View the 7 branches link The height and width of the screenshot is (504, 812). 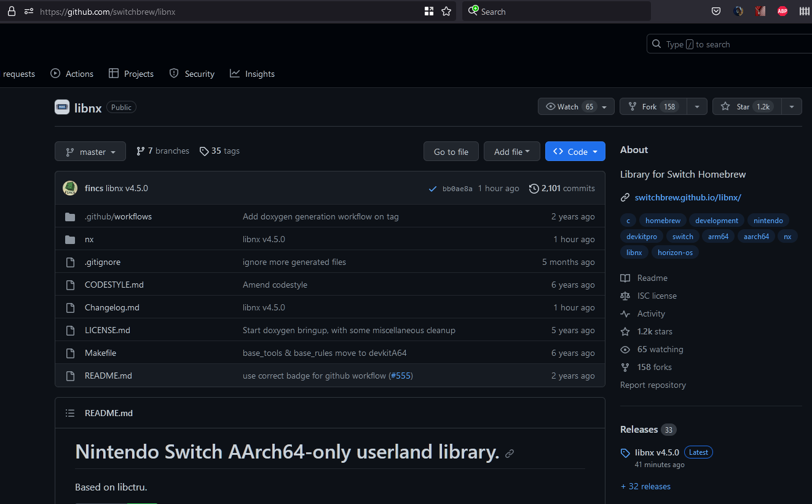[x=163, y=151]
